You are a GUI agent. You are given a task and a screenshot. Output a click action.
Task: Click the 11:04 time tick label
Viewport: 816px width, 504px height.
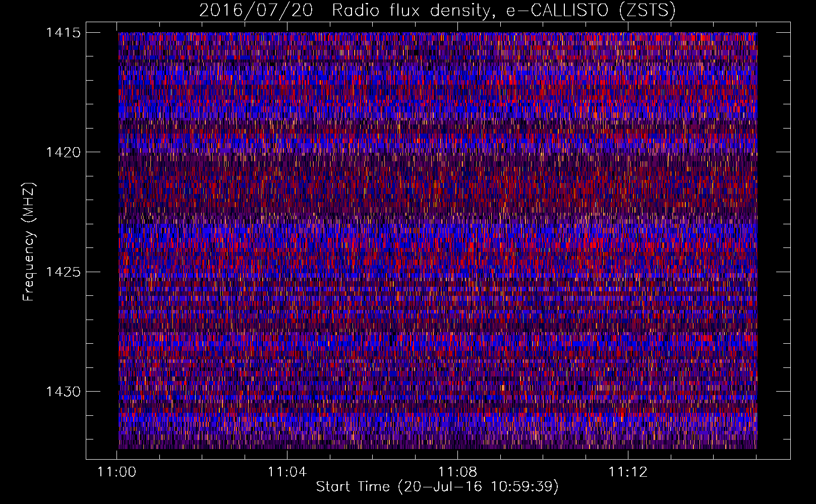click(287, 472)
